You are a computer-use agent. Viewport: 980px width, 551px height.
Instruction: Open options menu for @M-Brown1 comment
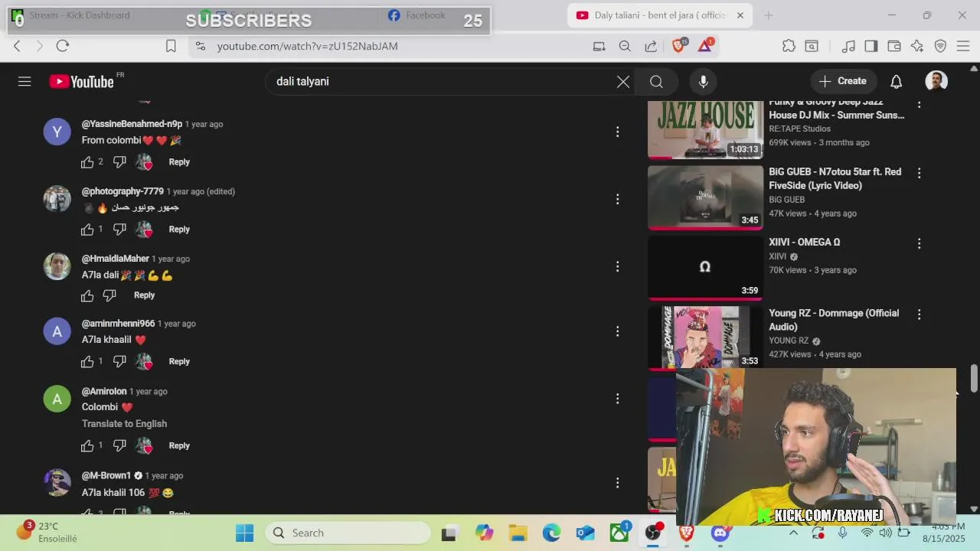pyautogui.click(x=617, y=483)
